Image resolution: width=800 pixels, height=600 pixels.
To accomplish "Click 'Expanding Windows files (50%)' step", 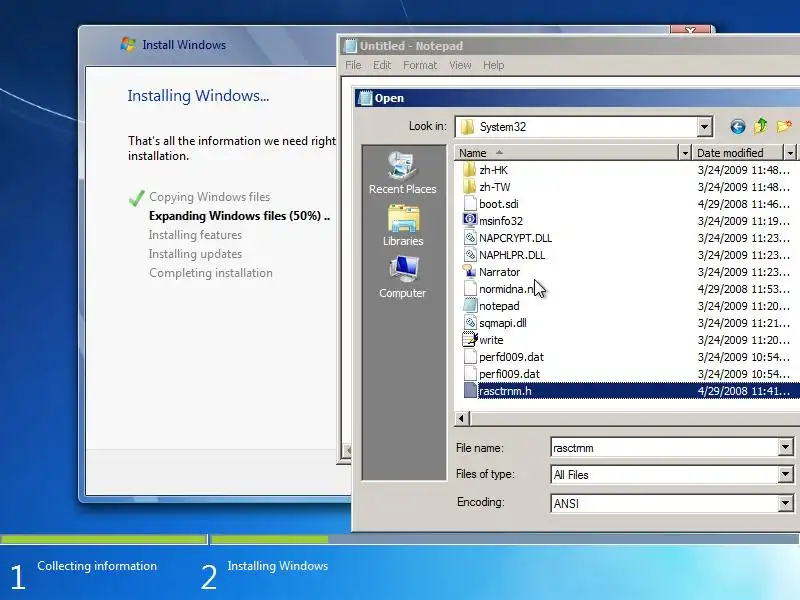I will 239,216.
